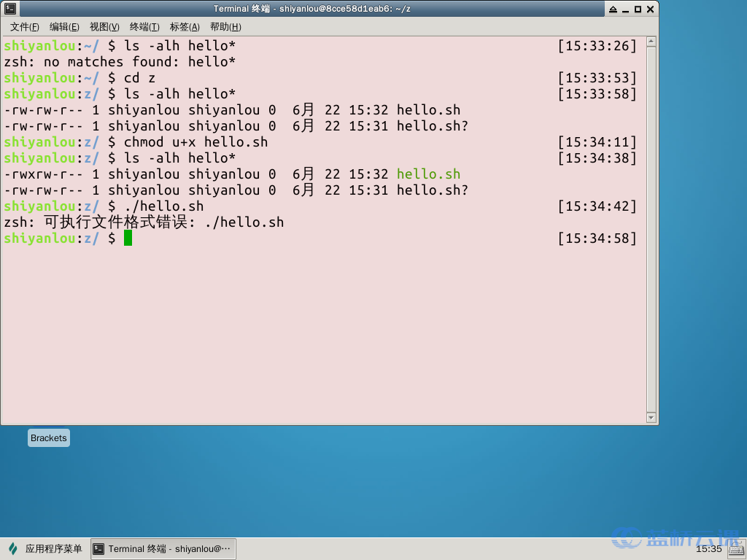This screenshot has width=747, height=560.
Task: Click the scrollbar down arrow
Action: 651,418
